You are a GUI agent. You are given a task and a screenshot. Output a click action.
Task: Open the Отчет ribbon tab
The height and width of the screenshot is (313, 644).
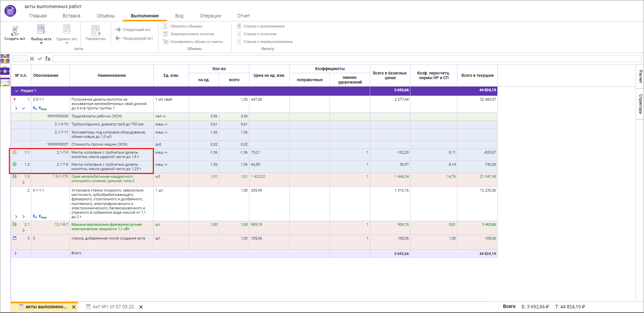click(x=244, y=16)
